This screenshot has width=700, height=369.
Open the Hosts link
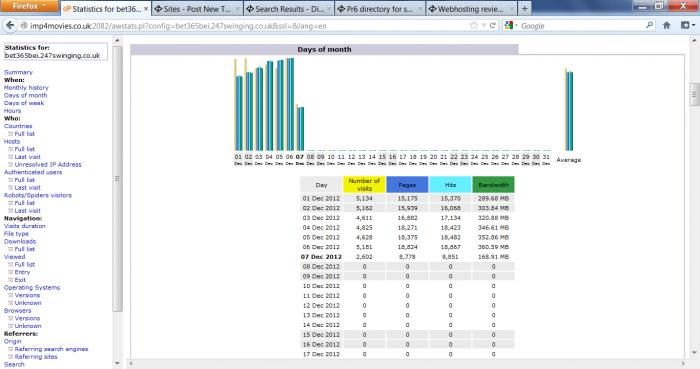(x=12, y=141)
